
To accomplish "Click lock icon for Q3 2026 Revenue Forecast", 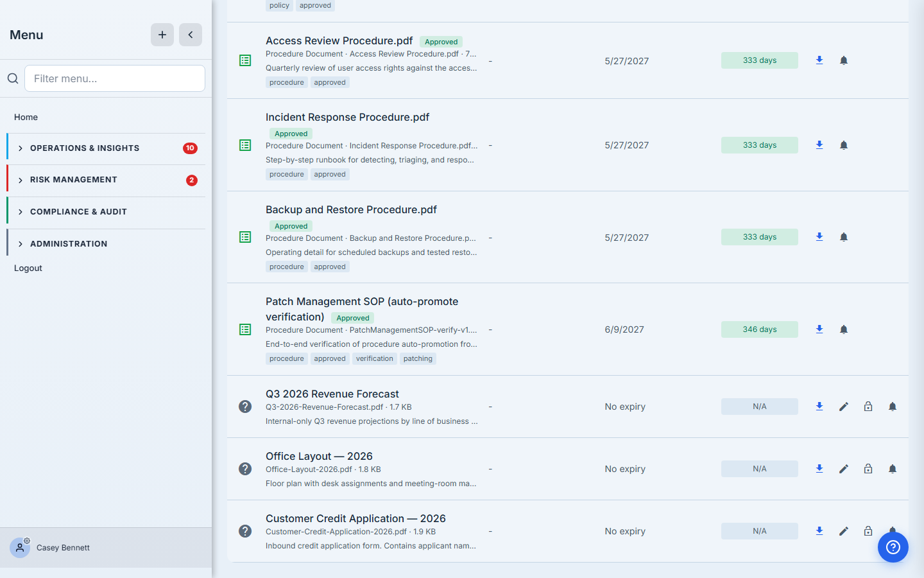I will tap(868, 407).
